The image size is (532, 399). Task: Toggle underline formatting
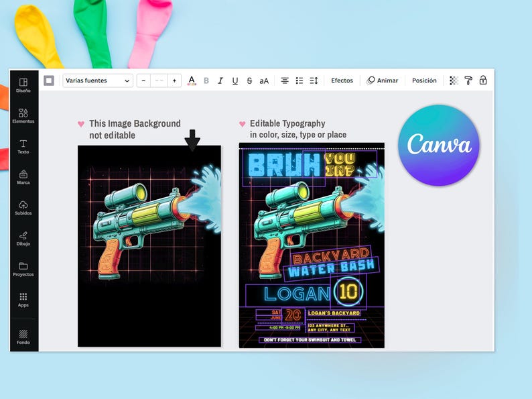235,80
